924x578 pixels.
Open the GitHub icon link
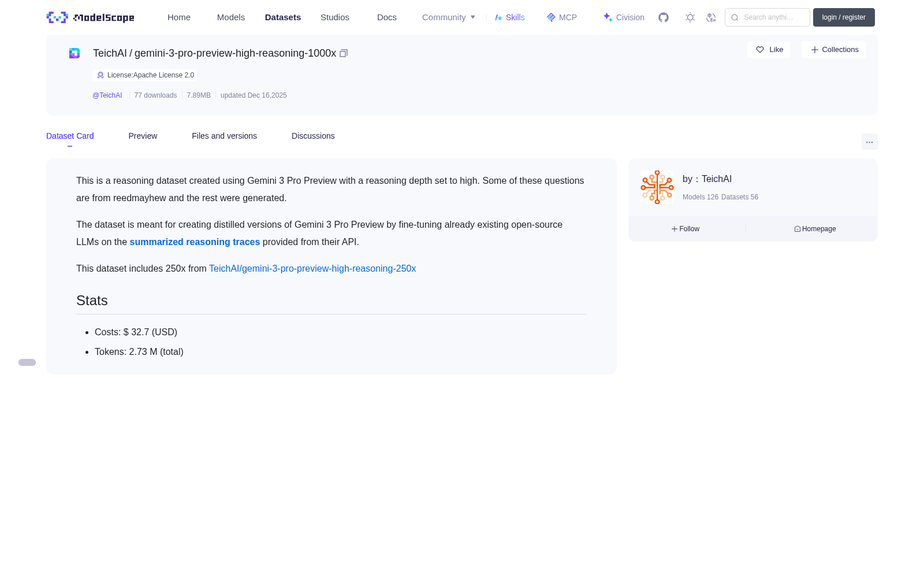point(664,17)
